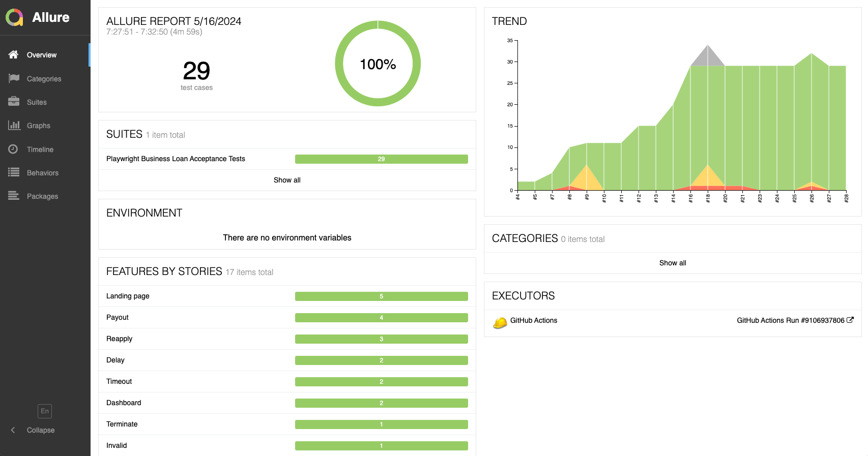
Task: Click the GitHub Actions executor name
Action: tap(534, 320)
